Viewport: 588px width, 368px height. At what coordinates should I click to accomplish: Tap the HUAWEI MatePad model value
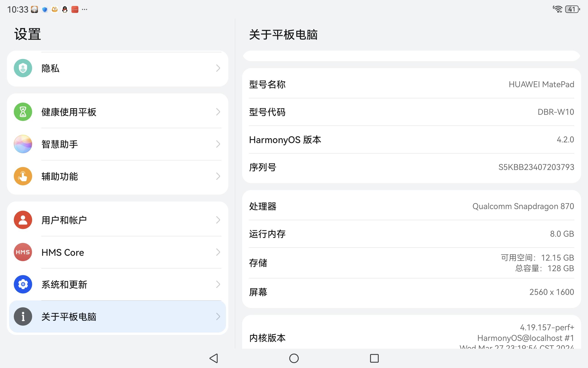point(541,84)
